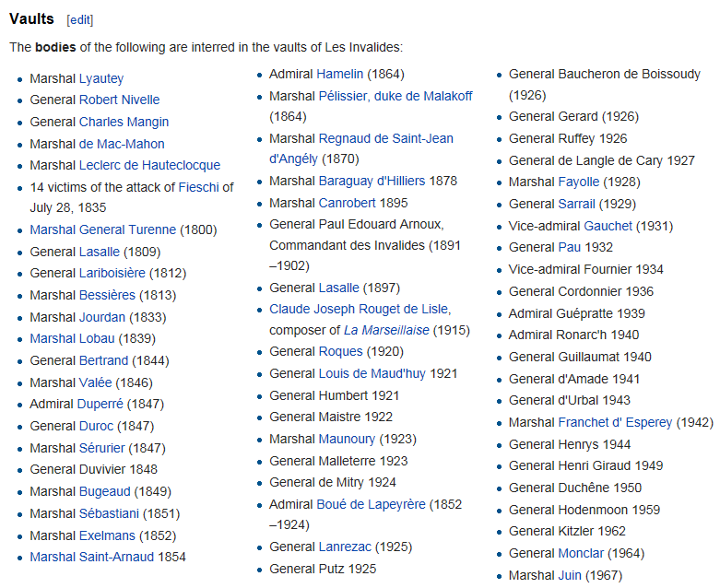Follow the Marshal General Turenne link

(103, 229)
